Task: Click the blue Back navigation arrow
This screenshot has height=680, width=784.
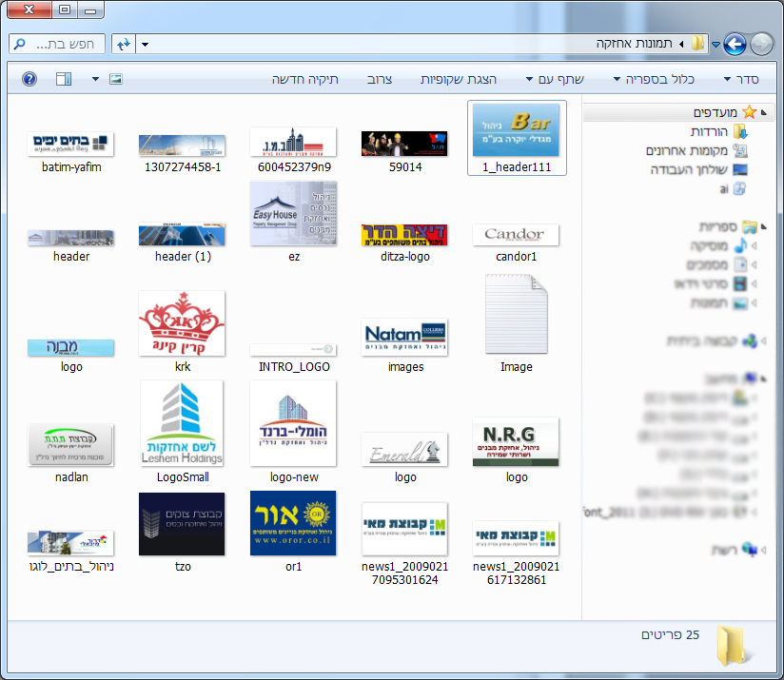Action: [x=735, y=45]
